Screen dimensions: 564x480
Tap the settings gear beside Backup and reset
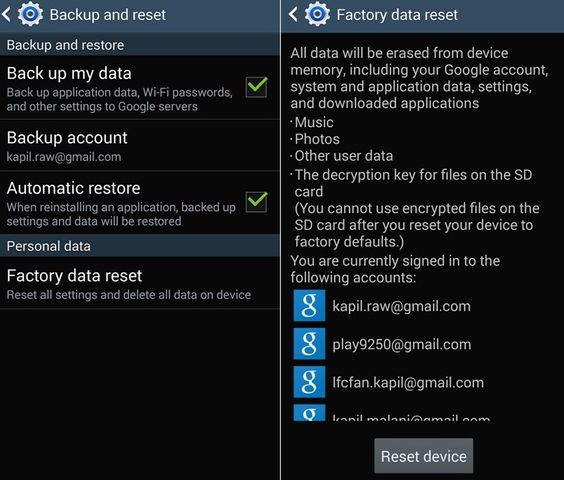(x=31, y=14)
